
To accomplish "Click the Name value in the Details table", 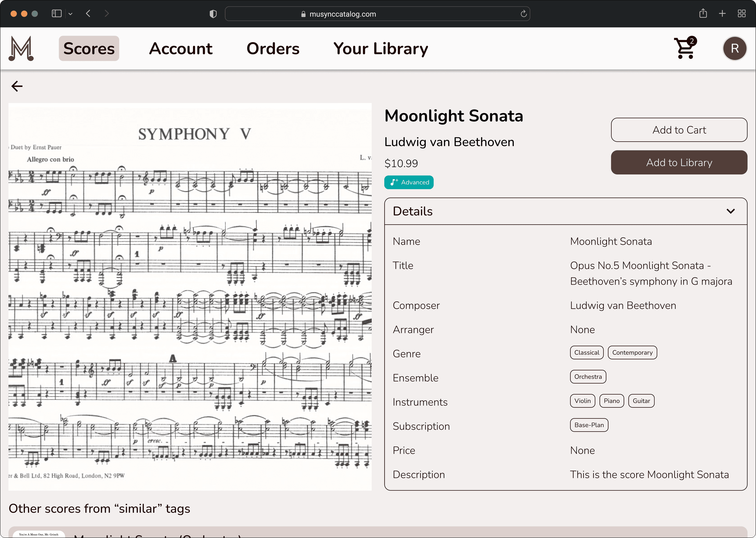I will click(x=611, y=241).
